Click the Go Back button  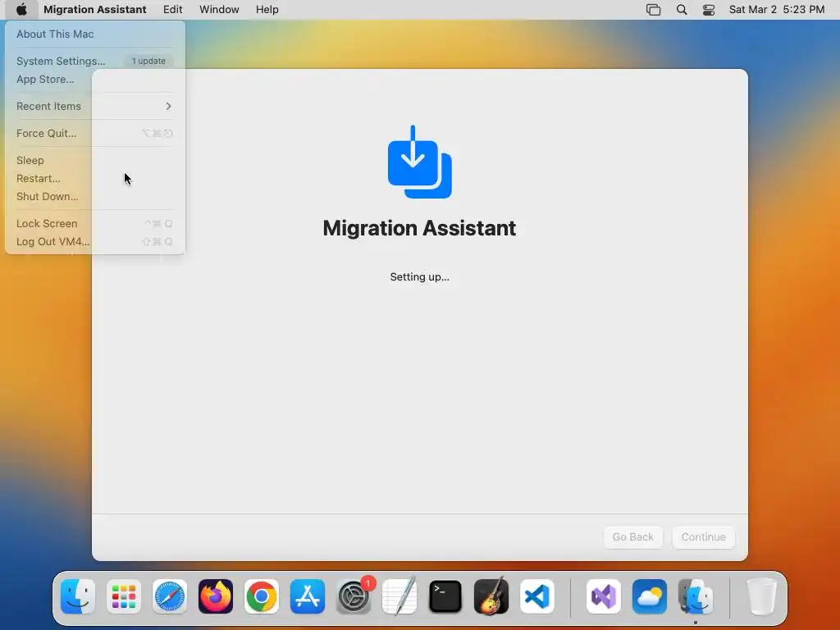(x=632, y=536)
